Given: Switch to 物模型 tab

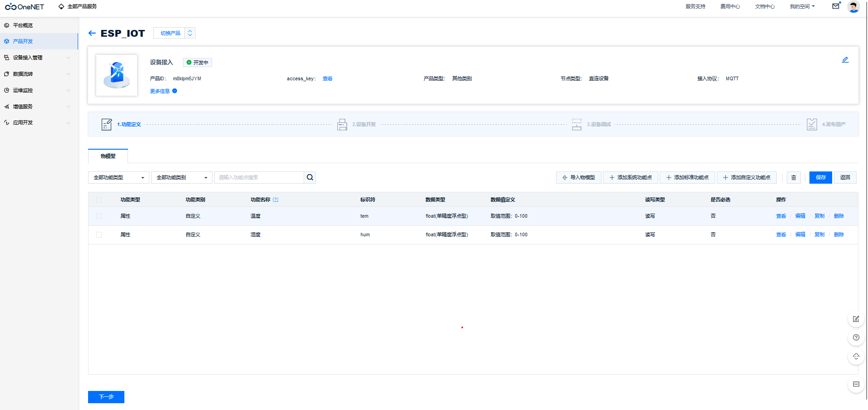Looking at the screenshot, I should (x=108, y=156).
